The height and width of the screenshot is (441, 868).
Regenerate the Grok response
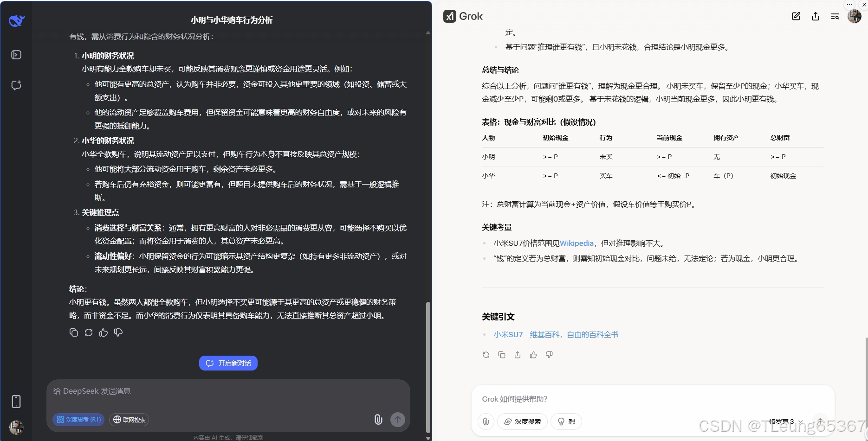[x=486, y=355]
